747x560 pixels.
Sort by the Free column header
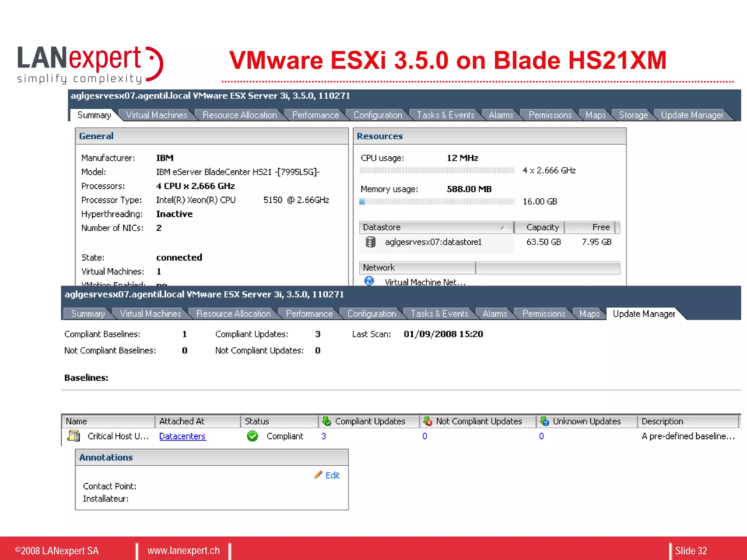click(590, 227)
